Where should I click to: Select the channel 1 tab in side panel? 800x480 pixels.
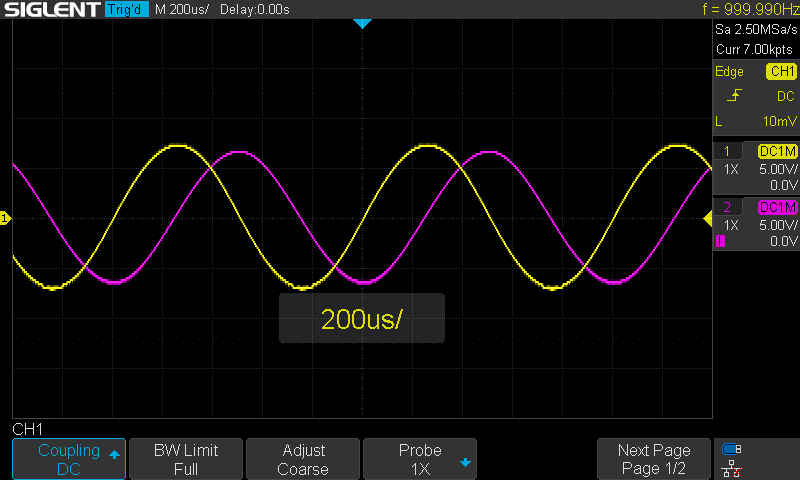[728, 151]
